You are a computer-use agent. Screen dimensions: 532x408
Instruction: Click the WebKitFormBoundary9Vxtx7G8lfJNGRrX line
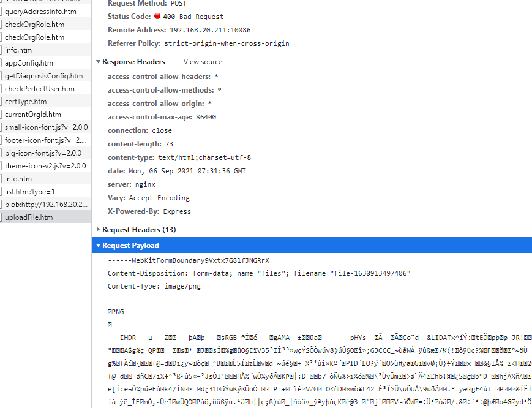(x=189, y=261)
